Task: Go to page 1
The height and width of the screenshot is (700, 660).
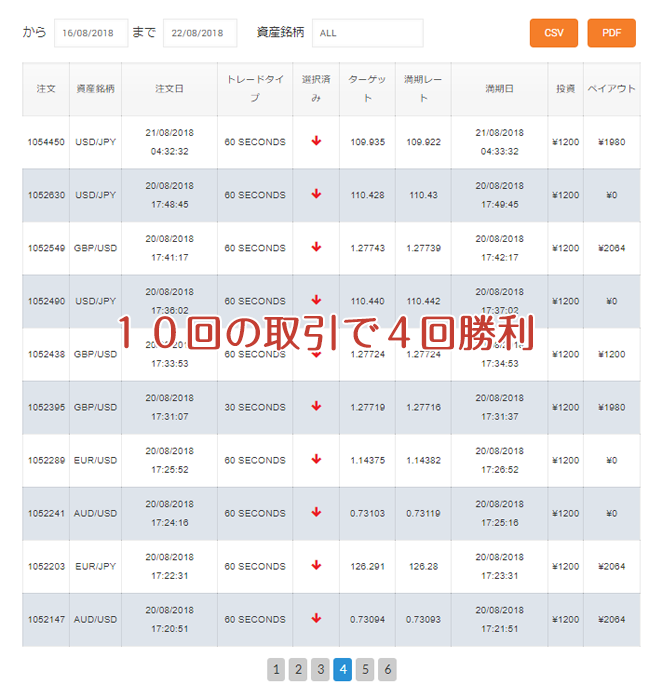Action: [x=276, y=669]
